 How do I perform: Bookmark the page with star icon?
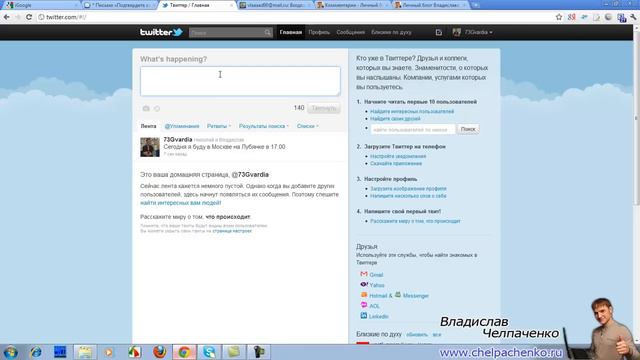(559, 17)
